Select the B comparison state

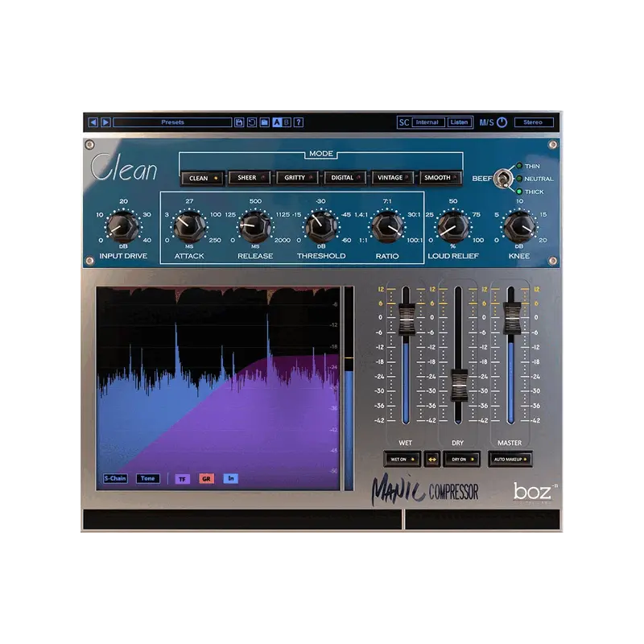(x=287, y=122)
